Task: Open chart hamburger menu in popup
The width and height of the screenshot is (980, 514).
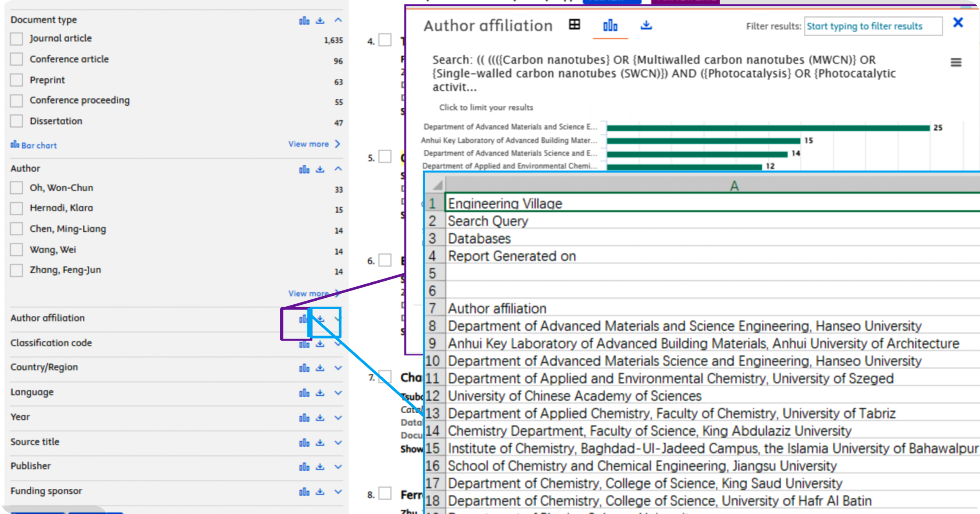Action: 956,62
